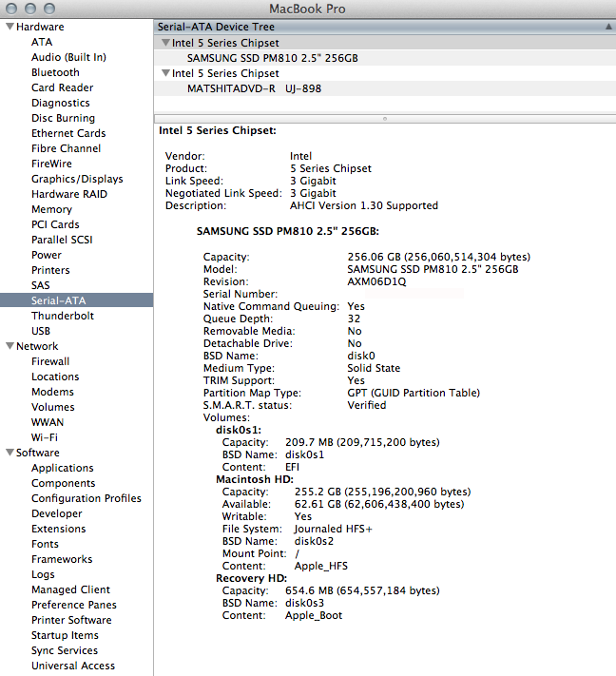Image resolution: width=616 pixels, height=676 pixels.
Task: Open Graphics/Displays hardware info
Action: pos(77,179)
